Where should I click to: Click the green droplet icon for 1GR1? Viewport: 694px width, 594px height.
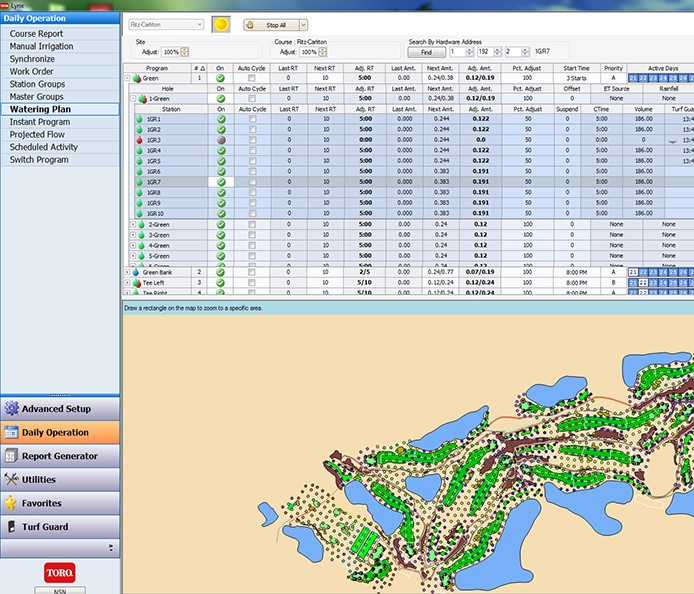(x=139, y=119)
